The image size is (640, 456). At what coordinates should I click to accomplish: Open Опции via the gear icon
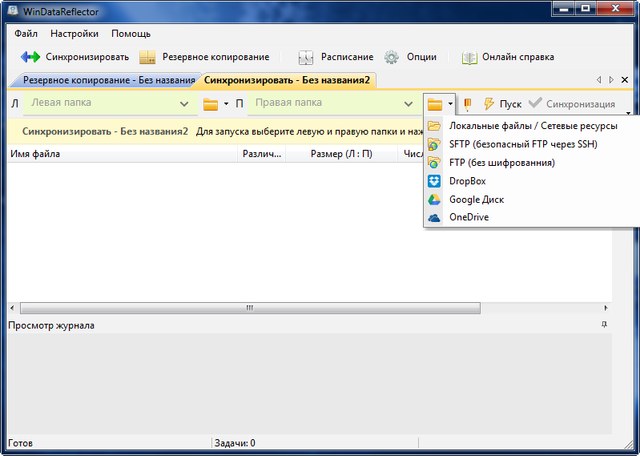[x=392, y=57]
